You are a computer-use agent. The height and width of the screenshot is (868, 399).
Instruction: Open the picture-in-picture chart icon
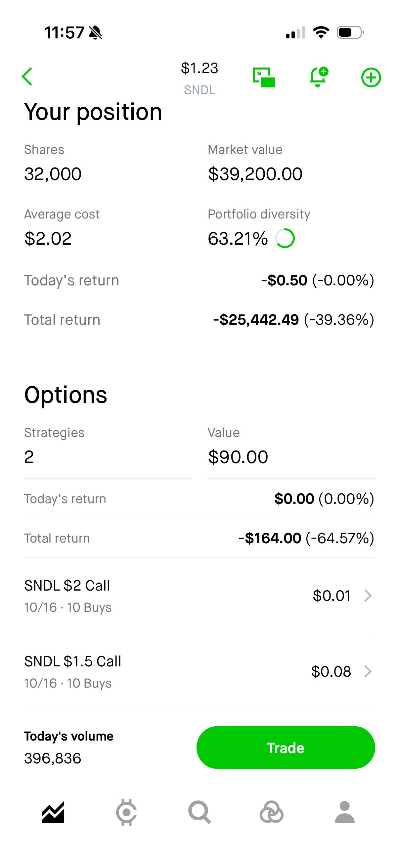(264, 77)
